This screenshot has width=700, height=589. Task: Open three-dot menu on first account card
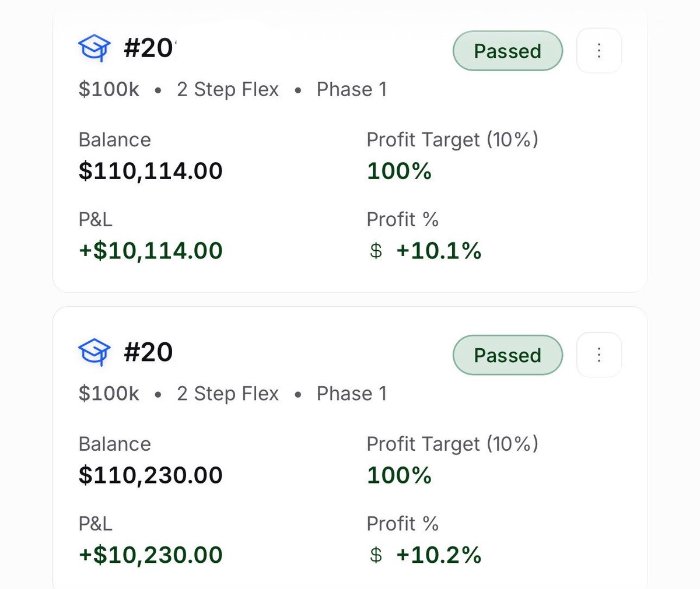tap(599, 51)
